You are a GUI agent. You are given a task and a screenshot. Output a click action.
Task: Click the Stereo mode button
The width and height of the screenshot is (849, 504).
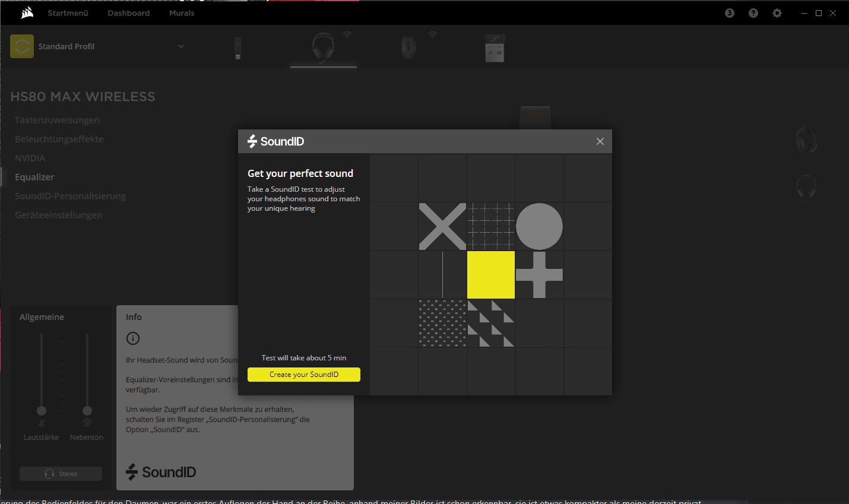click(61, 474)
